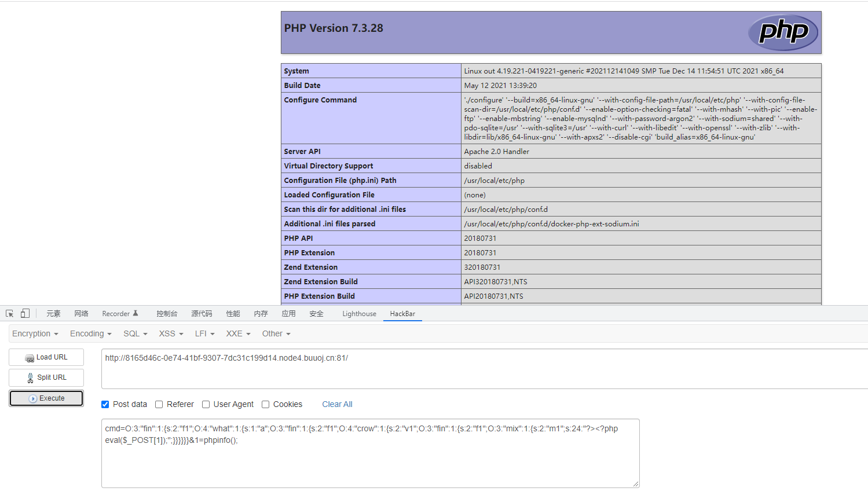The image size is (868, 495).
Task: Switch to the 控制台 tab
Action: [167, 313]
